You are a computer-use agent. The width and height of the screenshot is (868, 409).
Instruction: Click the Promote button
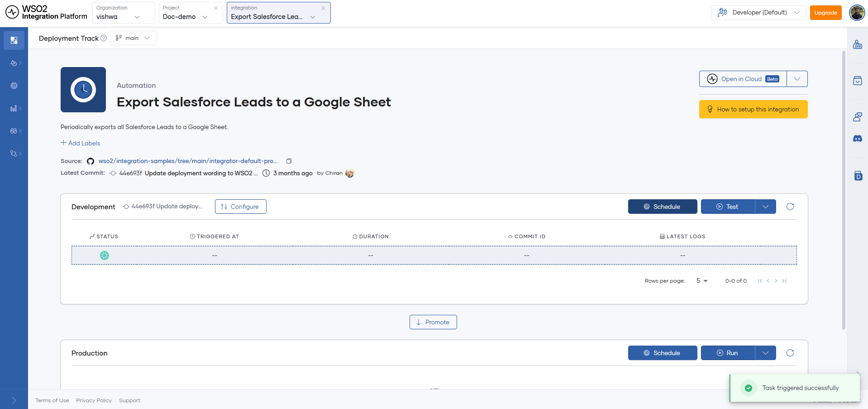pyautogui.click(x=433, y=322)
